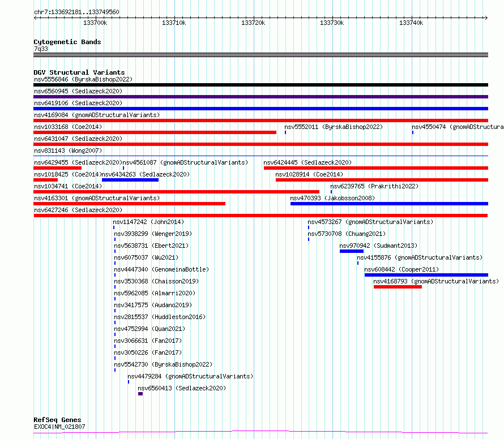
Task: Open nsv1018425 (Coe2014) label
Action: click(68, 174)
